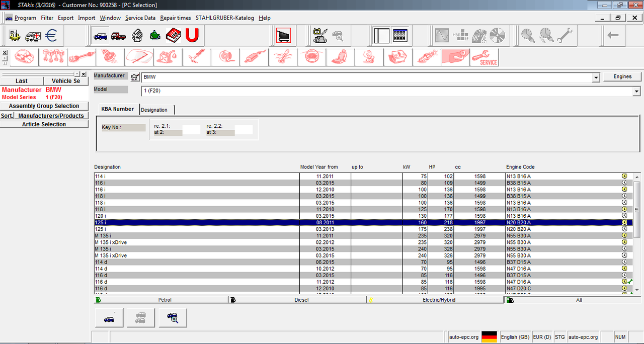Click the Engines button

pos(622,76)
